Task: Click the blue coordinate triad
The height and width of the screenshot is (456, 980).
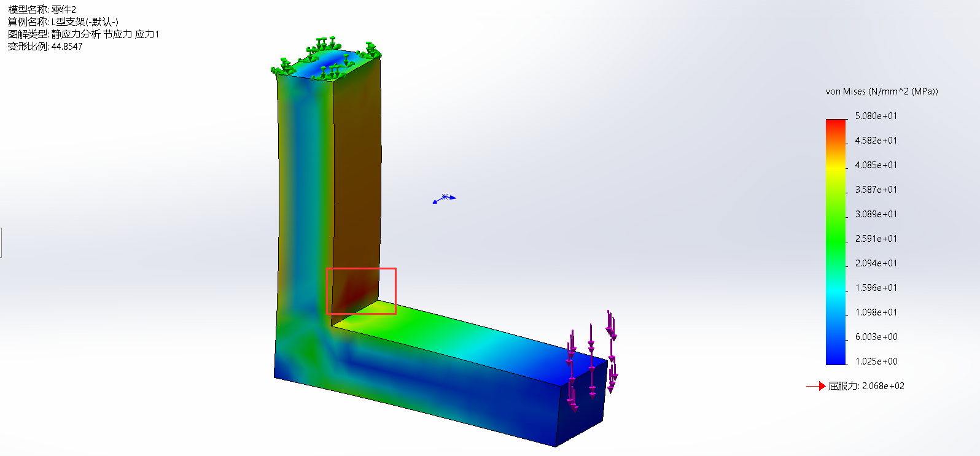Action: 444,198
